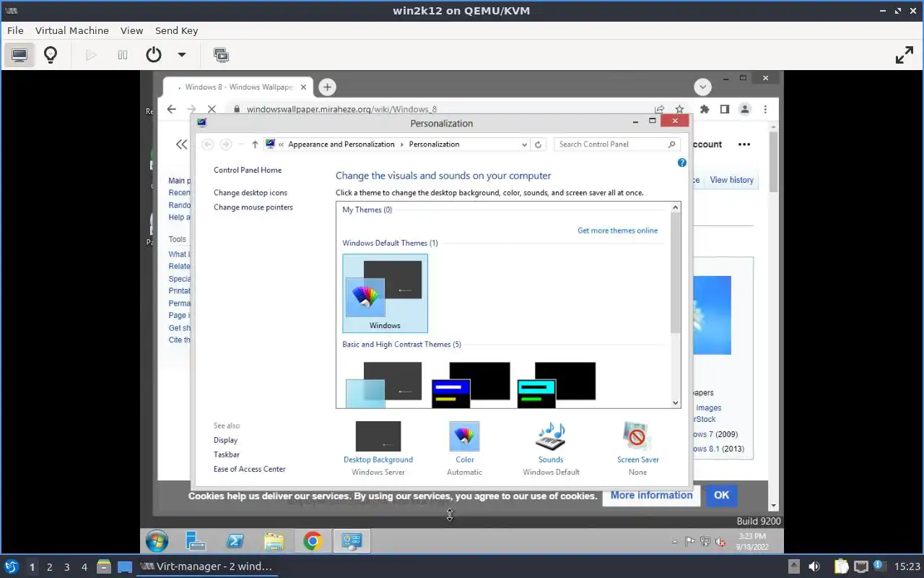Show virtual hardware details lightbulb
The image size is (924, 578).
(x=51, y=55)
